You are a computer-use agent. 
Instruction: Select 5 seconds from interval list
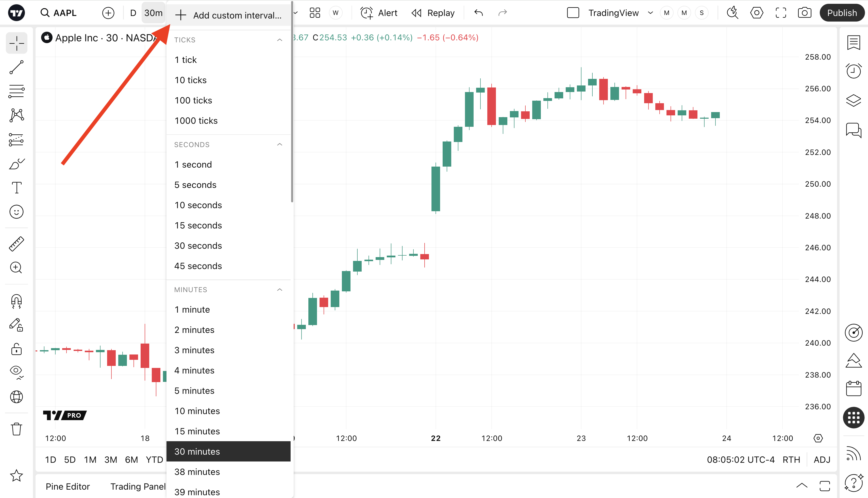tap(195, 185)
